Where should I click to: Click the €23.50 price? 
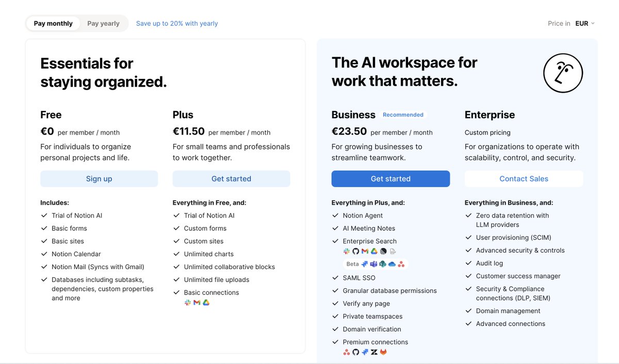click(x=349, y=131)
